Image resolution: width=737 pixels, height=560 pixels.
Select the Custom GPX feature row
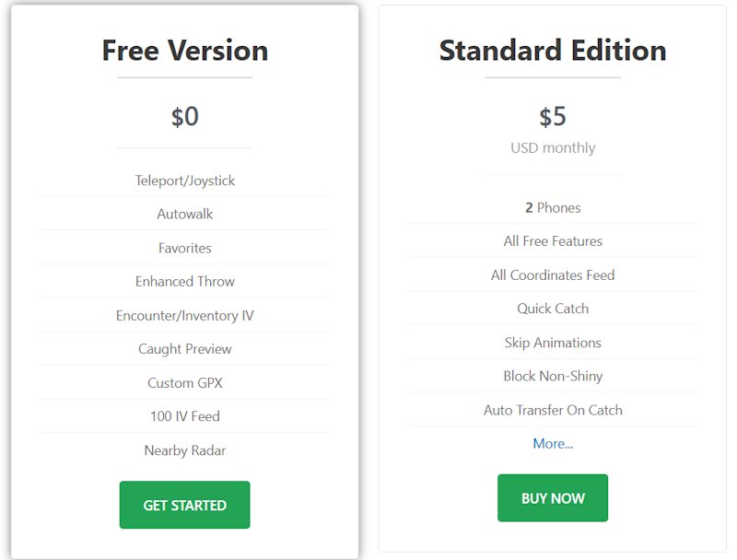pos(184,382)
